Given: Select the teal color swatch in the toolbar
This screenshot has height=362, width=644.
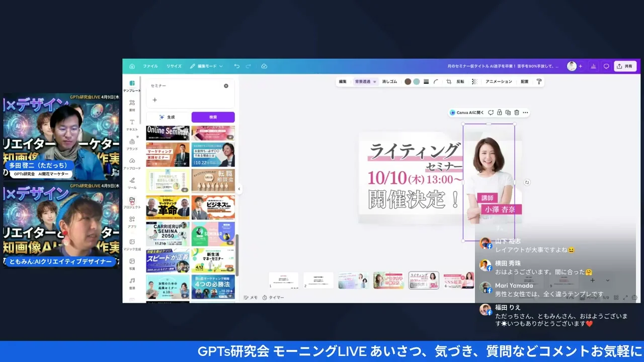Looking at the screenshot, I should [417, 81].
